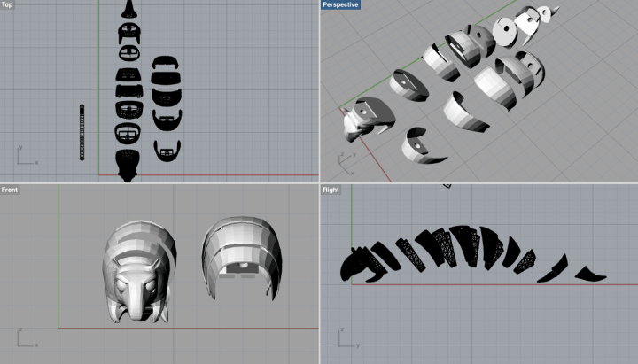Select the lowest piece of Top view's right column

click(162, 151)
